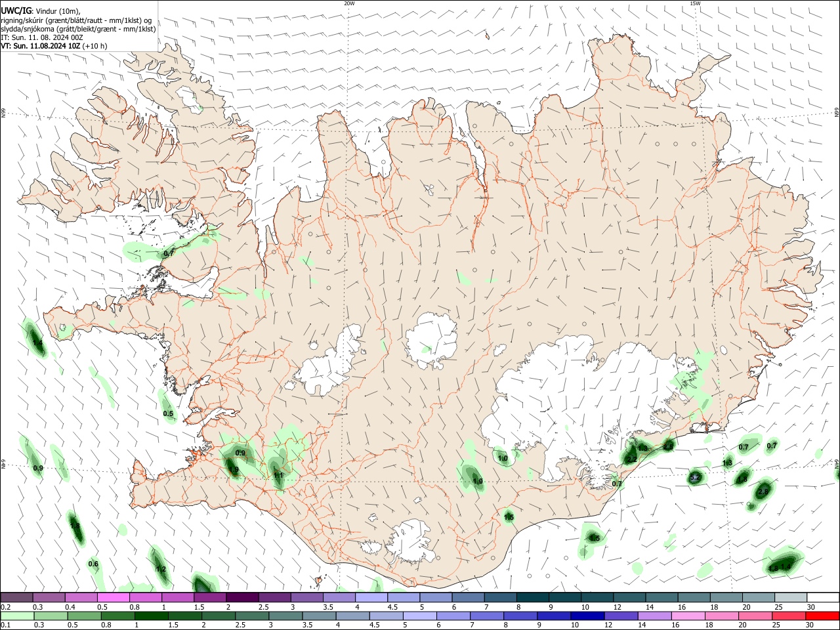The image size is (840, 630).
Task: Click the pale green lower swatch labeled 0.1
Action: (18, 616)
